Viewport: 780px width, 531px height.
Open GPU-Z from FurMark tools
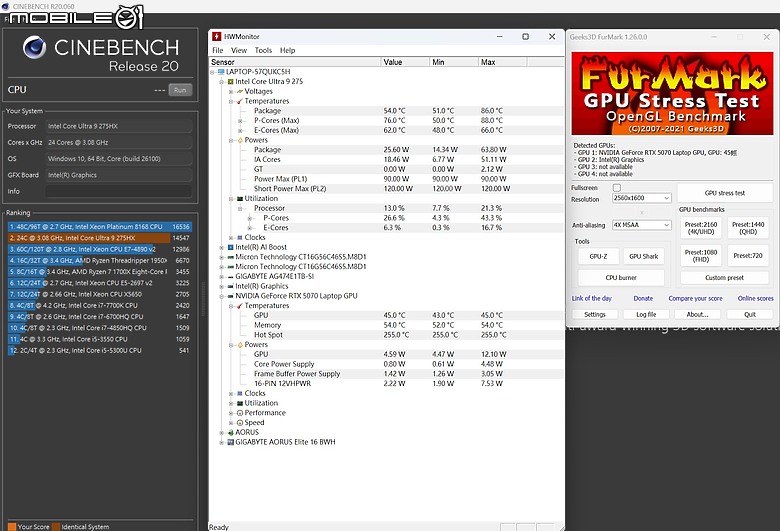(598, 256)
